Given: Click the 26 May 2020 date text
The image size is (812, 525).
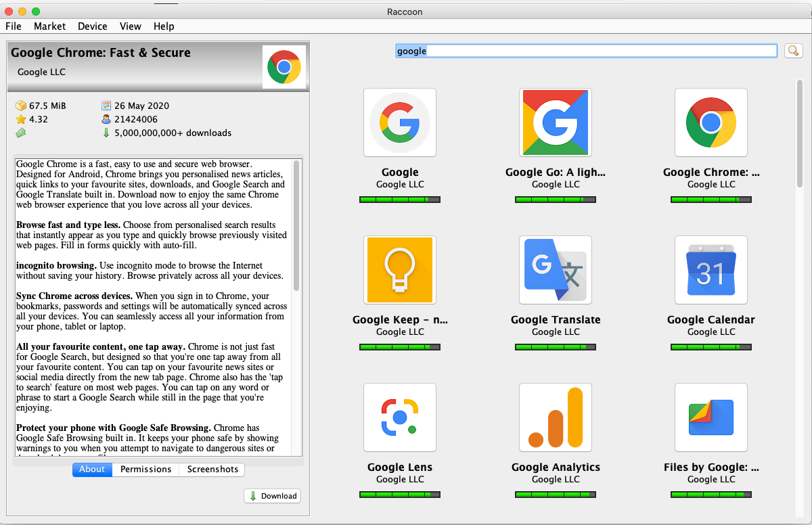Looking at the screenshot, I should click(141, 106).
